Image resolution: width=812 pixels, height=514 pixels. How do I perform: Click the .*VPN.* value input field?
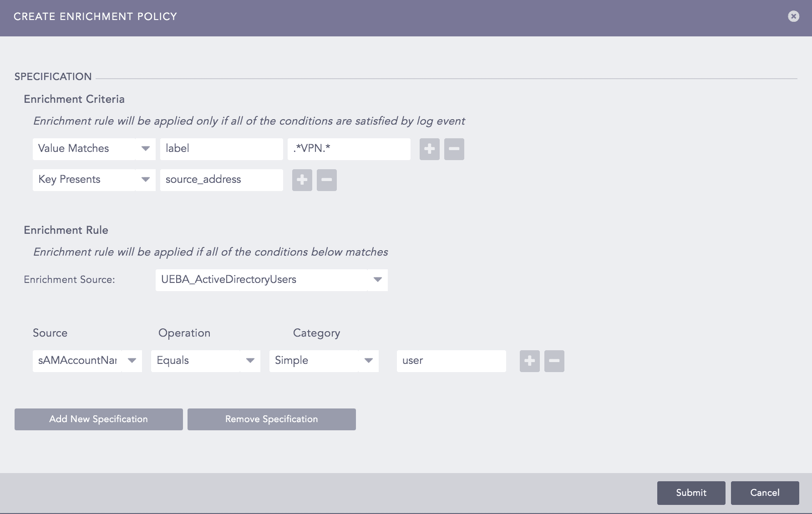coord(349,149)
